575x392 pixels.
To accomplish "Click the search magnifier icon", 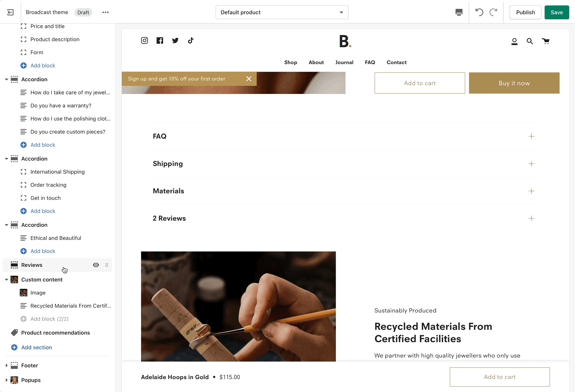I will (x=530, y=41).
